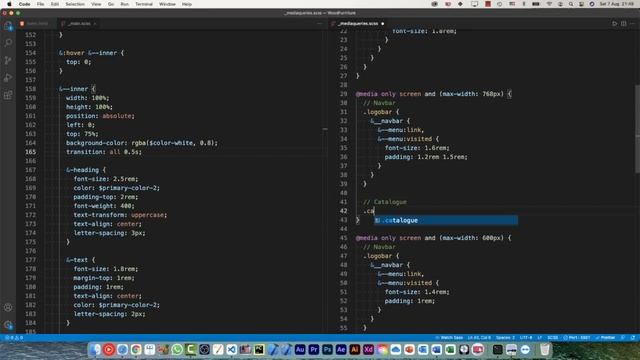Click errors and warnings count in status bar
Viewport: 640px width, 360px height.
pos(14,338)
